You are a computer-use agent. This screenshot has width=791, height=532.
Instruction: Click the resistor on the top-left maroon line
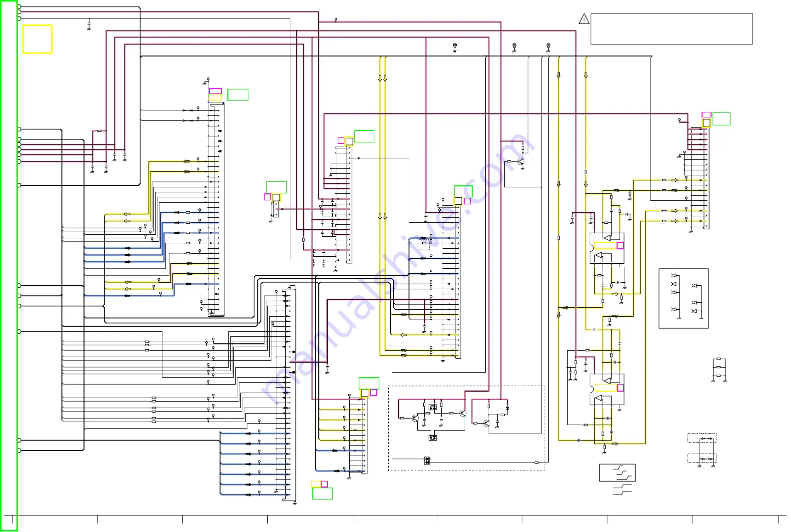pos(99,130)
